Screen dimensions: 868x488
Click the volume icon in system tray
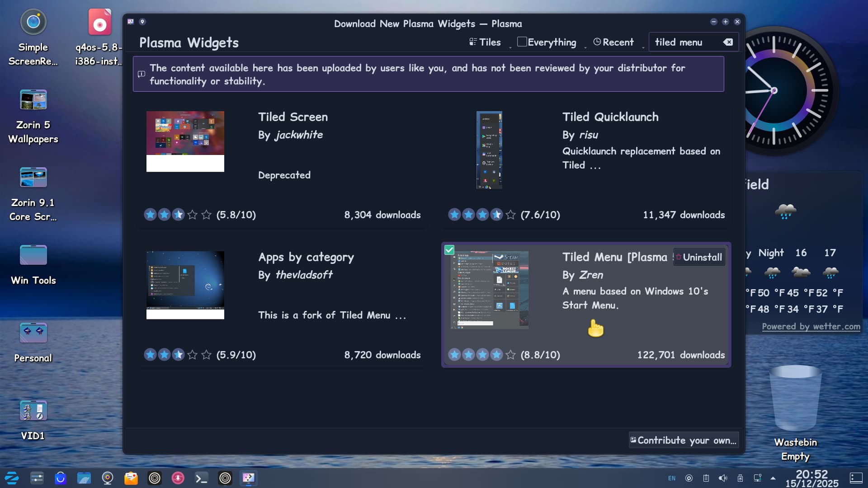pos(723,478)
